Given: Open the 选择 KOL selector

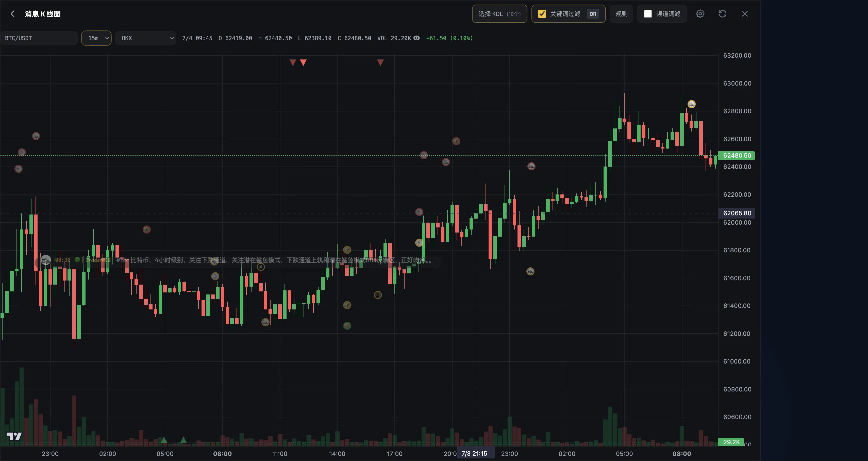Looking at the screenshot, I should [500, 14].
